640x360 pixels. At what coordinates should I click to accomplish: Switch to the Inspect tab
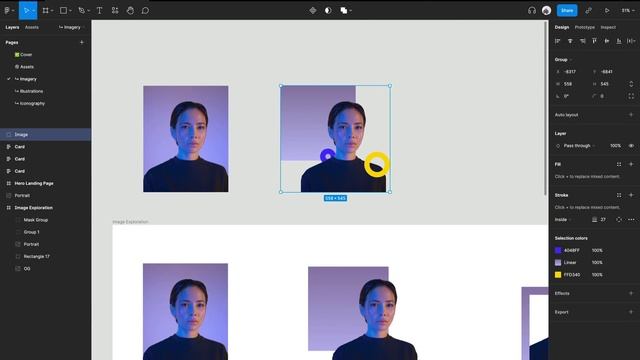[x=608, y=27]
